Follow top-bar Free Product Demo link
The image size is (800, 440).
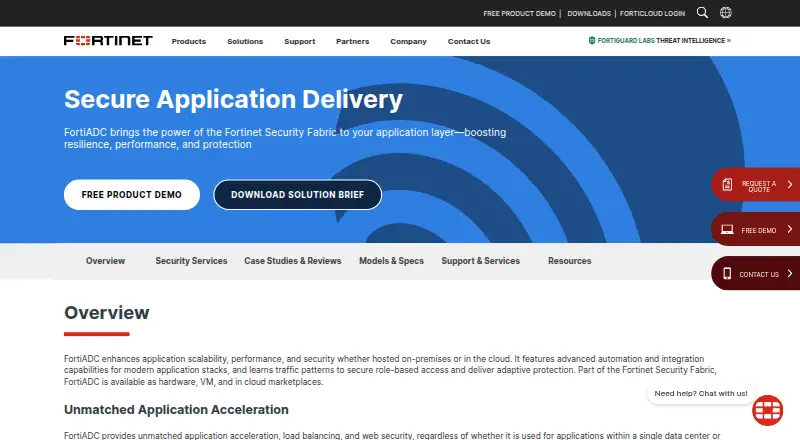click(519, 14)
